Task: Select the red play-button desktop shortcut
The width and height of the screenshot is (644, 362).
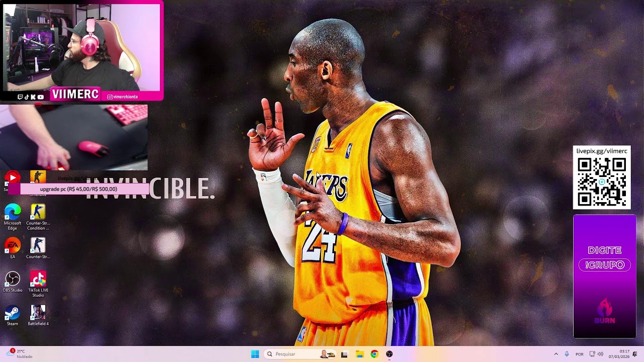Action: tap(12, 177)
